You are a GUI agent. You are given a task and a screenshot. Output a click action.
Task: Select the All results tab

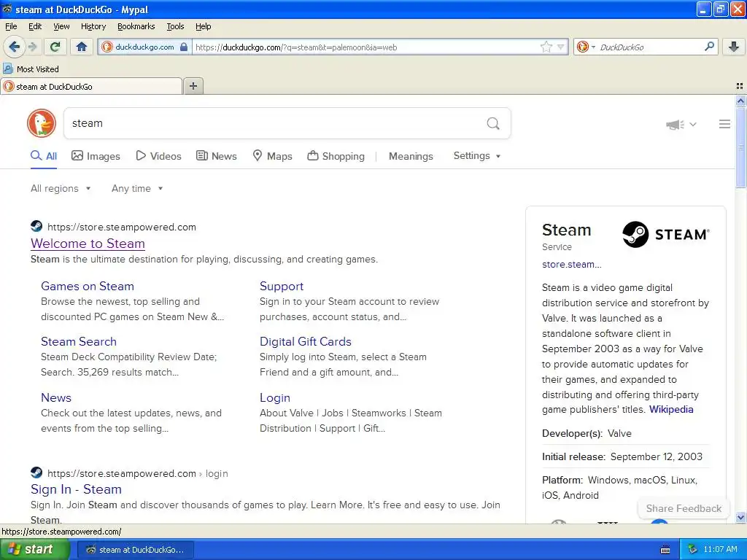click(x=44, y=156)
